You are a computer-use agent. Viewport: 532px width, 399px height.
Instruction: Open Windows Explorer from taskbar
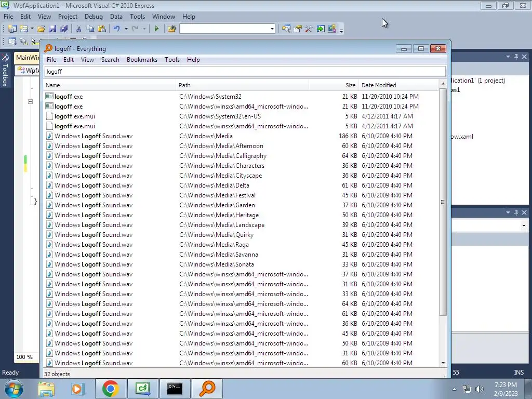point(46,389)
